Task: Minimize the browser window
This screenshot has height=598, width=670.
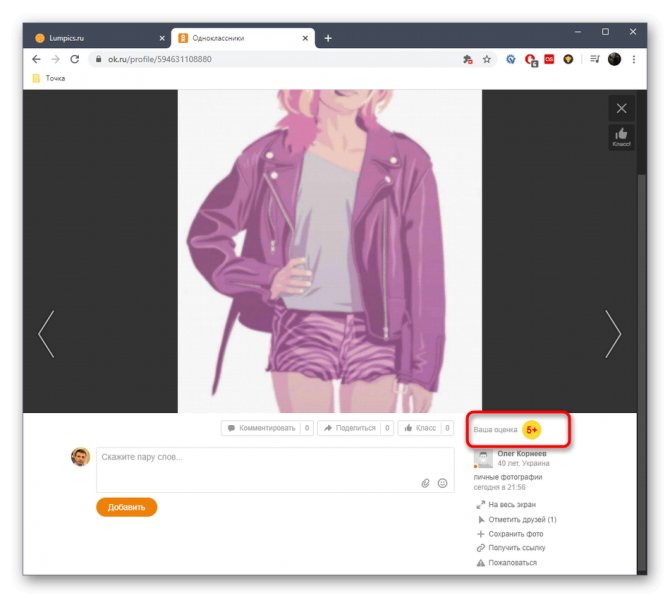Action: pyautogui.click(x=578, y=32)
